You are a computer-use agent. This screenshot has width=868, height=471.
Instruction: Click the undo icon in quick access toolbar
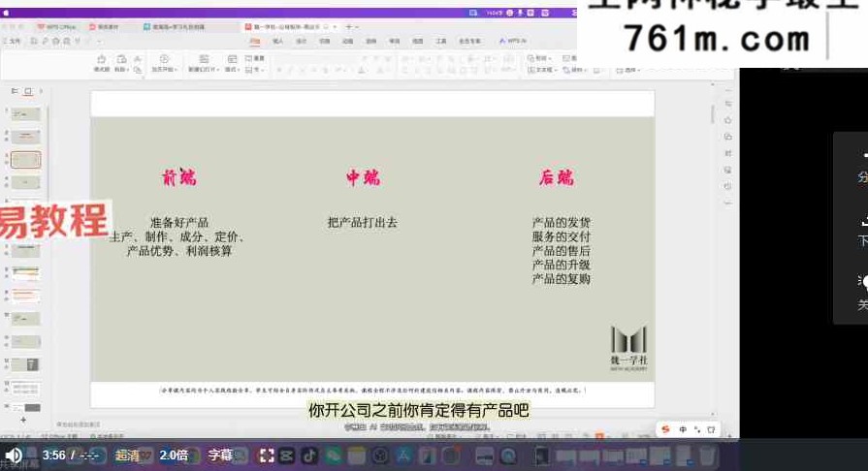point(78,41)
